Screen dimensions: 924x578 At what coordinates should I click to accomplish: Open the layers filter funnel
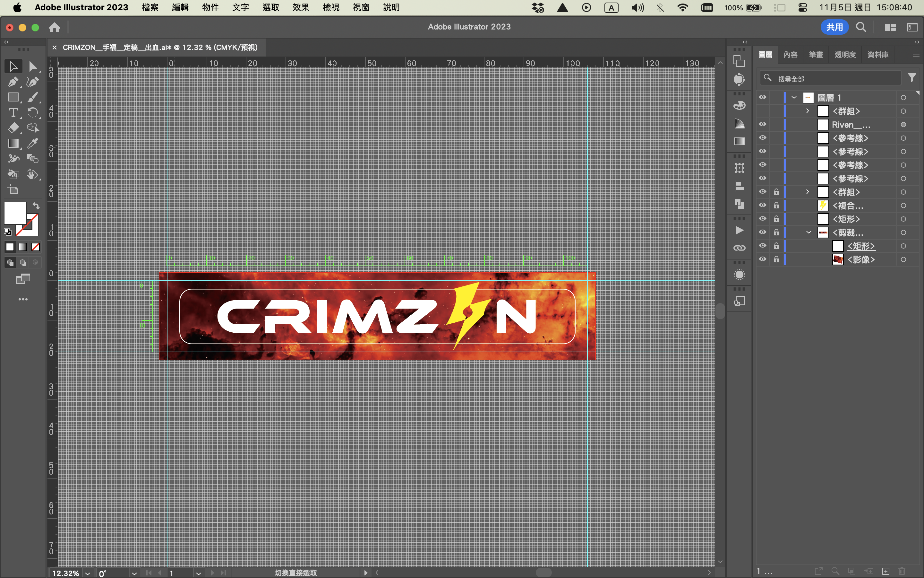(x=912, y=78)
